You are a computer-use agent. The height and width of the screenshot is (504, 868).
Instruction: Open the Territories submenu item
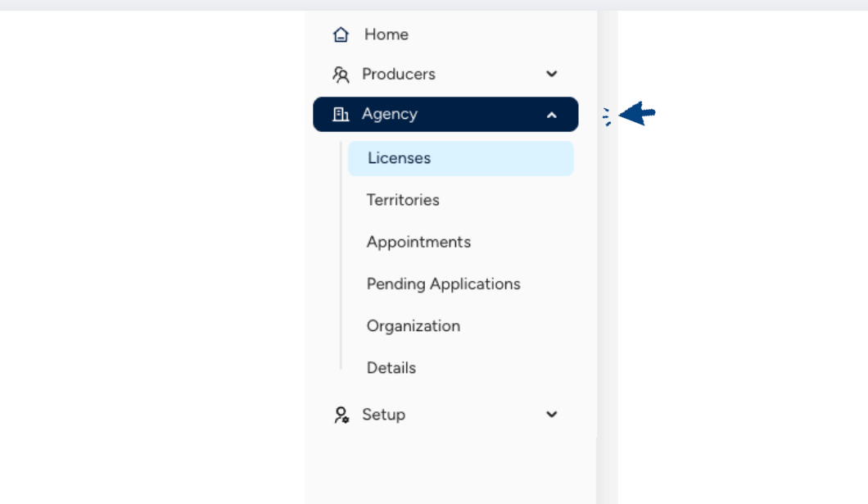403,200
